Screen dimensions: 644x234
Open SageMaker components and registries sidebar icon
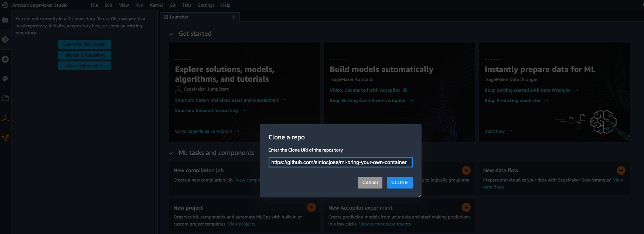click(5, 138)
